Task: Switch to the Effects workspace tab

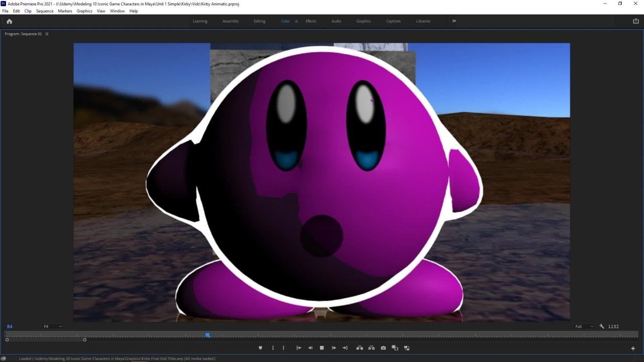Action: (x=311, y=21)
